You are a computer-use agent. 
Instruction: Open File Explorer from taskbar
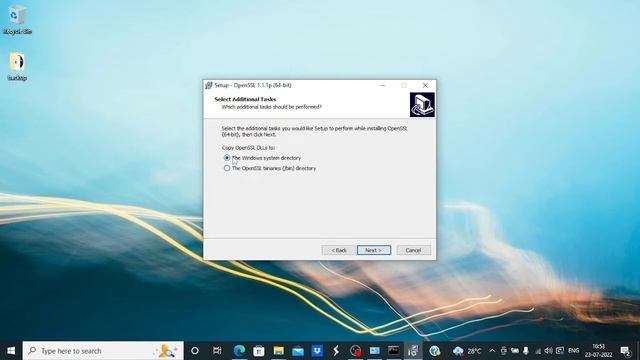pos(278,351)
